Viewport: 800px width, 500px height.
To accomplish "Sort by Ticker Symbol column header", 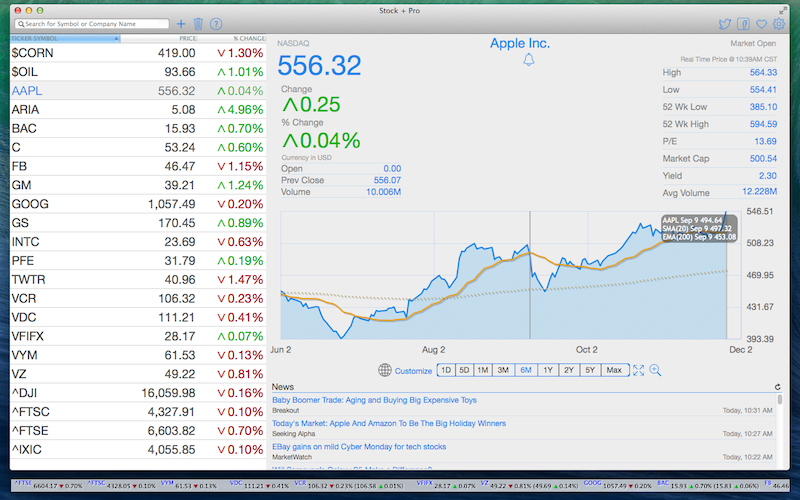I will 65,38.
